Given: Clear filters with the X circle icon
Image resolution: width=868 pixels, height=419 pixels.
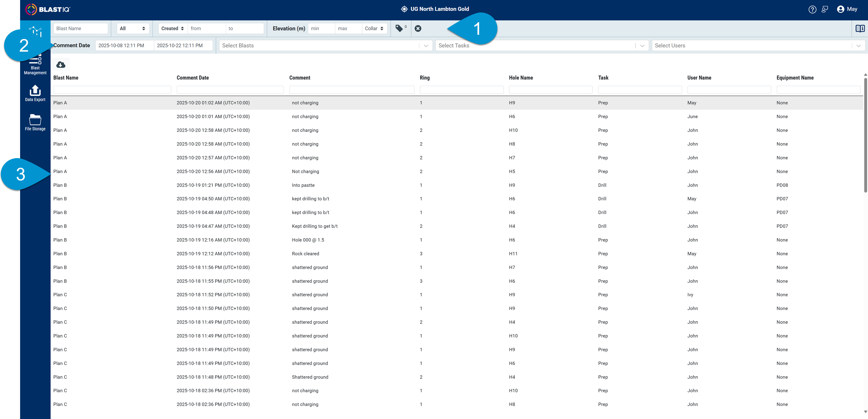Looking at the screenshot, I should coord(418,28).
